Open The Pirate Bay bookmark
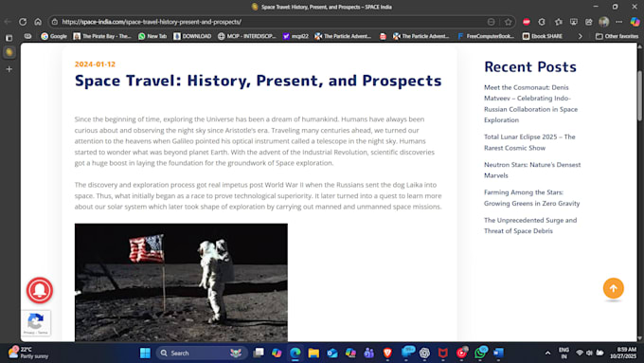Image resolution: width=644 pixels, height=363 pixels. 102,36
